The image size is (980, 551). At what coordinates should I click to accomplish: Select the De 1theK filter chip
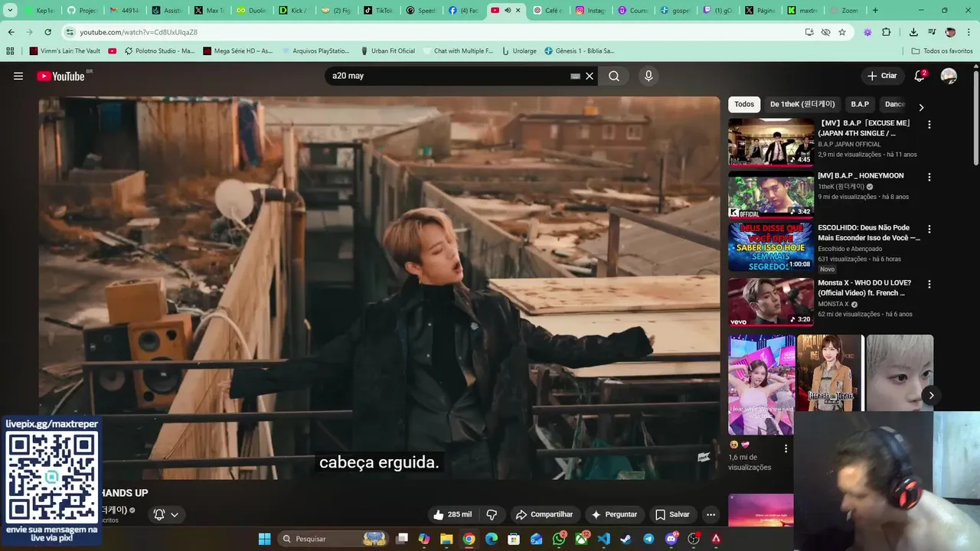[802, 104]
